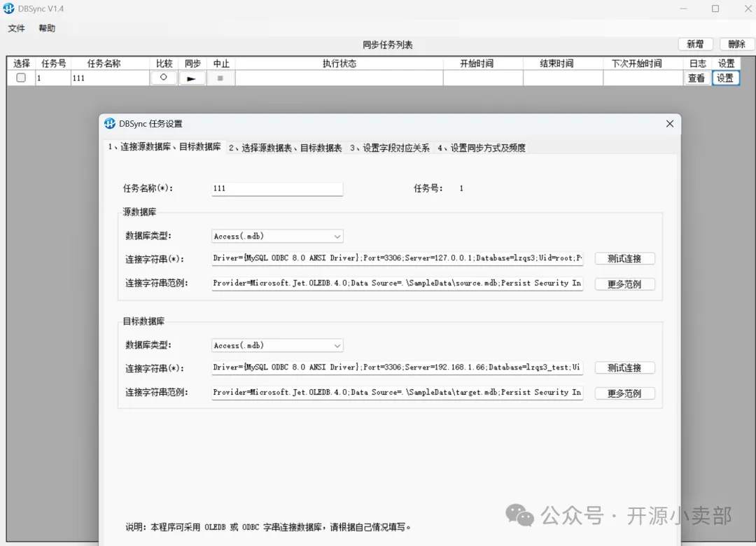The width and height of the screenshot is (756, 546).
Task: Expand the target database type dropdown
Action: tap(337, 346)
